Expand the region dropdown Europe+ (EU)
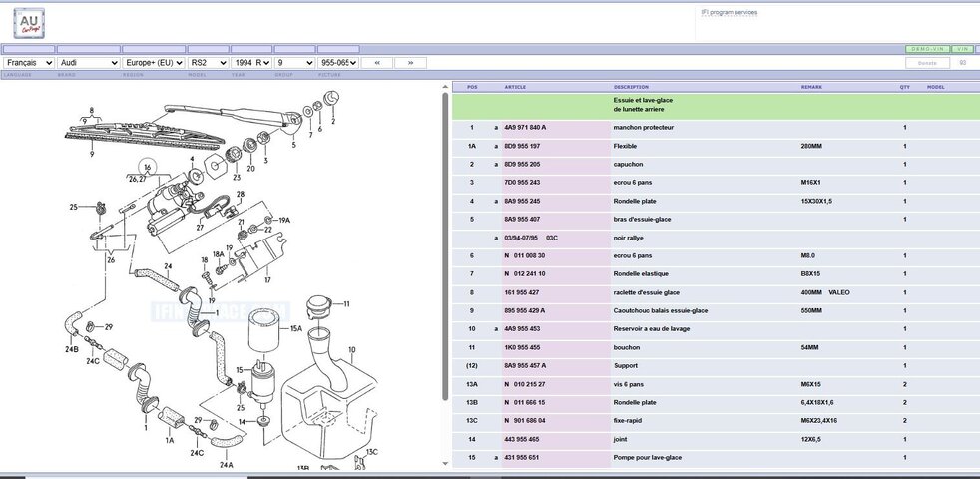Screen dimensions: 980x479 (x=153, y=63)
